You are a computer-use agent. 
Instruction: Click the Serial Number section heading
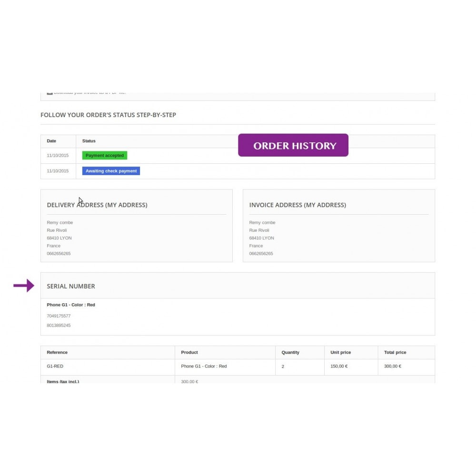point(71,286)
